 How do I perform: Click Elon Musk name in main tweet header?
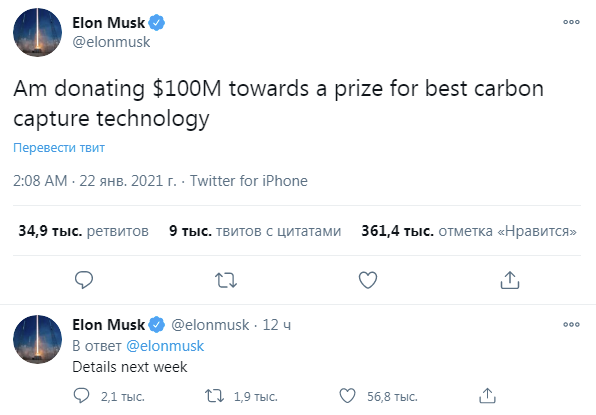coord(109,23)
